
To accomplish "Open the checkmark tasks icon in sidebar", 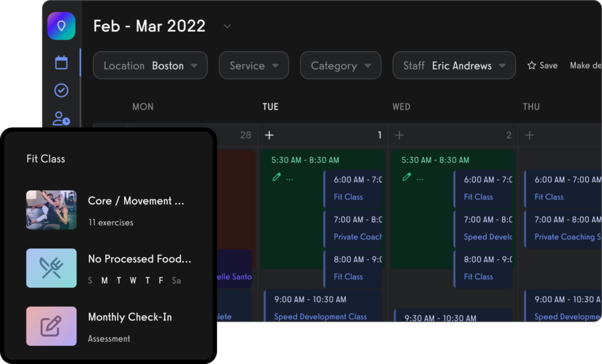I will [x=61, y=91].
